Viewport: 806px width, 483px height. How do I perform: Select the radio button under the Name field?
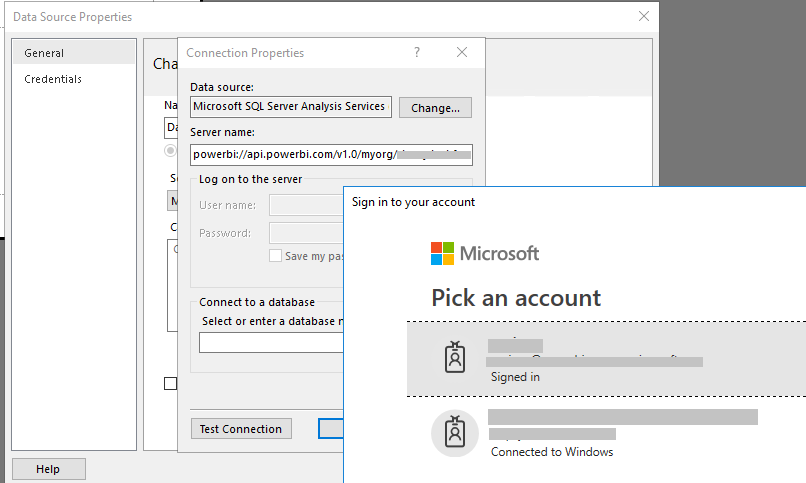(170, 151)
